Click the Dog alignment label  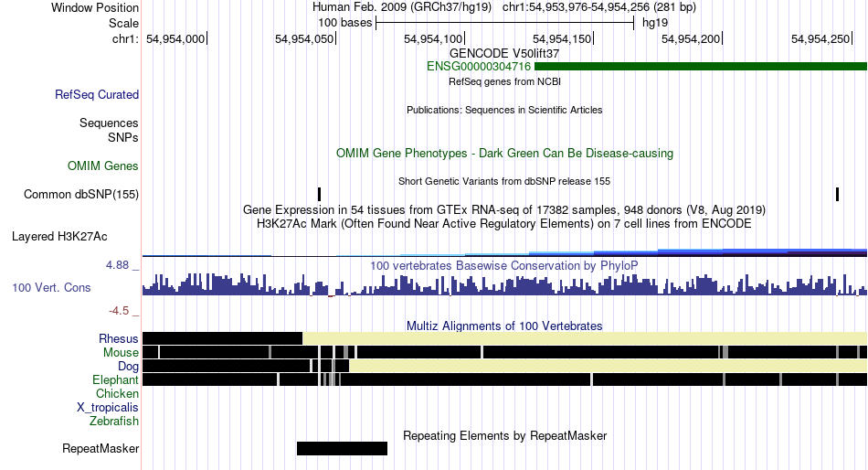click(x=128, y=367)
